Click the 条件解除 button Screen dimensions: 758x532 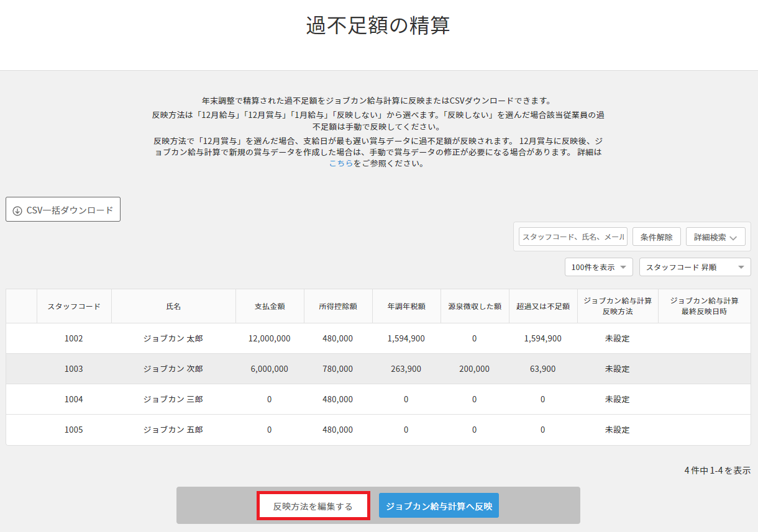tap(656, 237)
